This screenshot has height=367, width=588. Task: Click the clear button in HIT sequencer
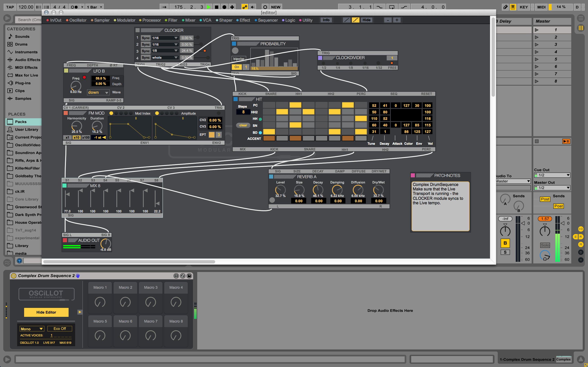(243, 125)
